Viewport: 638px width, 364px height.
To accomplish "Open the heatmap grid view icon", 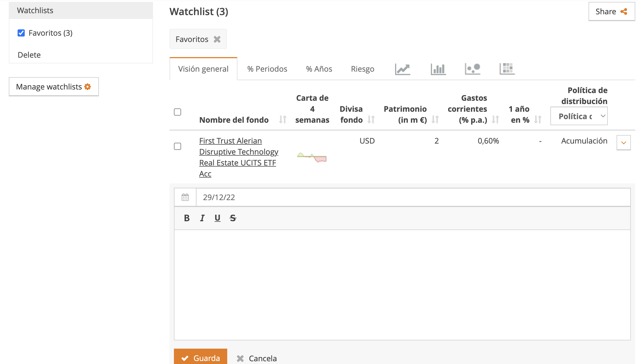I will point(507,69).
